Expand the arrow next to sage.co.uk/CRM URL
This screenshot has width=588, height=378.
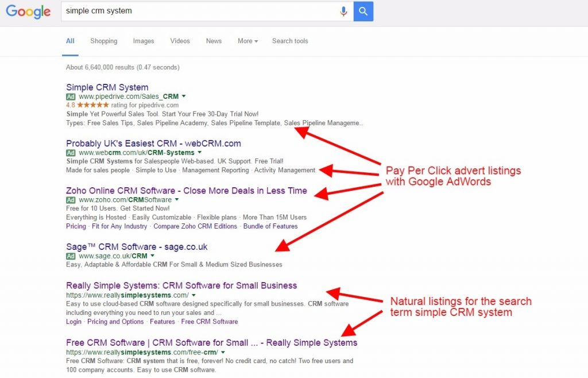pos(152,256)
